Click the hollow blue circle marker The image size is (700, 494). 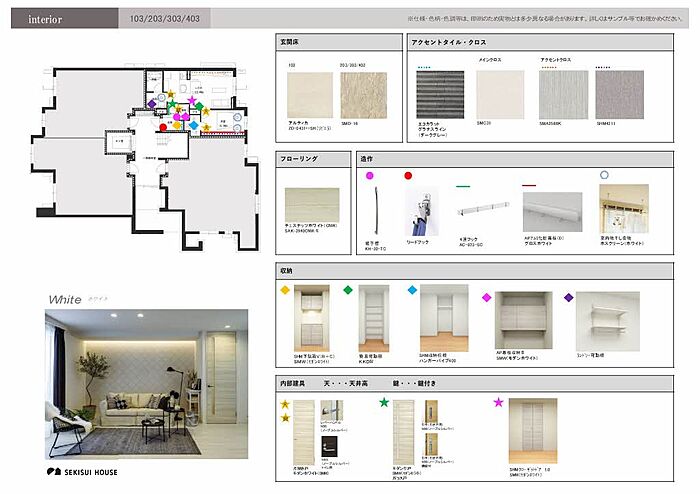click(x=603, y=175)
